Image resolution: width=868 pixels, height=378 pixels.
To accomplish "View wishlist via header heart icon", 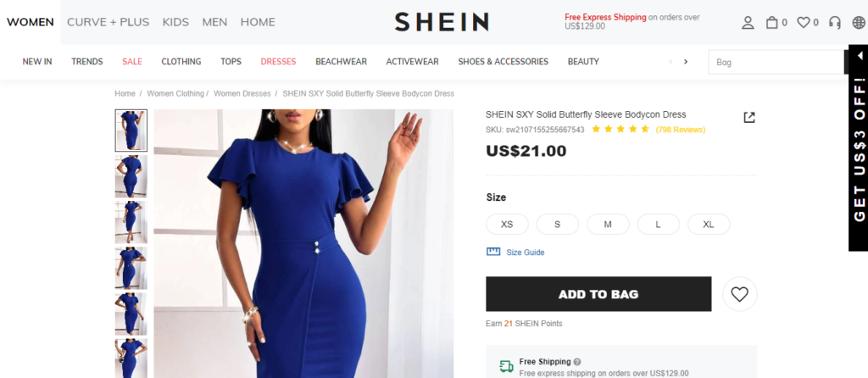I will (x=803, y=23).
